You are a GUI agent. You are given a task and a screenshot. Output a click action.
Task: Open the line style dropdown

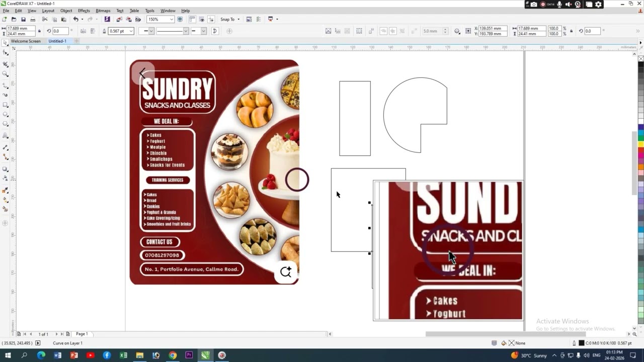pyautogui.click(x=186, y=31)
